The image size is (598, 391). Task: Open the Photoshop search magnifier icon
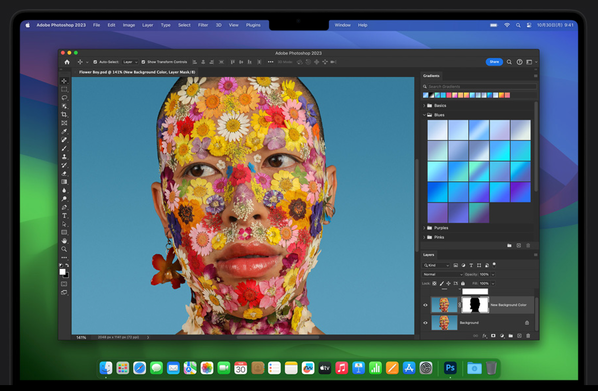509,62
